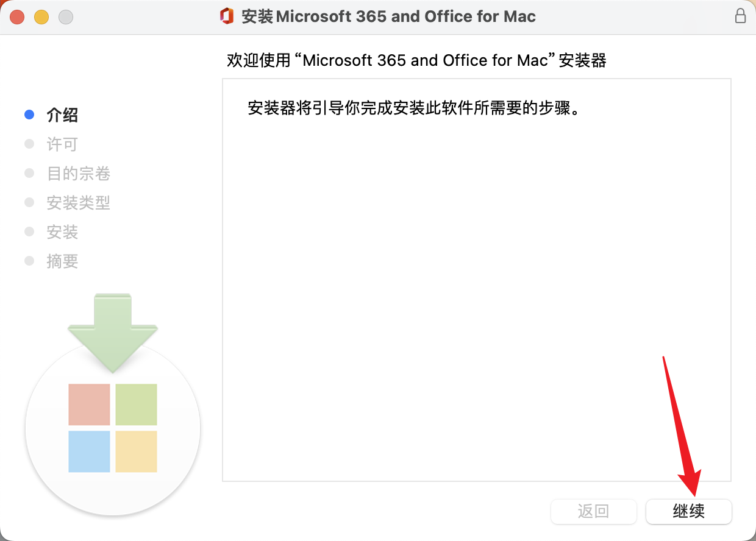Image resolution: width=756 pixels, height=541 pixels.
Task: Select the 安装 step in sidebar
Action: 62,232
